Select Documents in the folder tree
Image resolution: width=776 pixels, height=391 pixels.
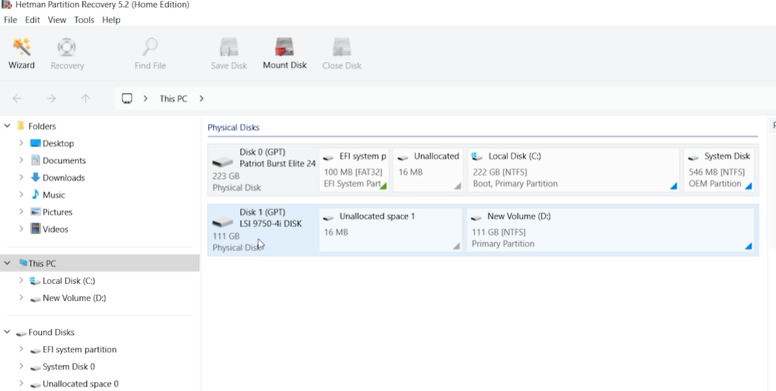tap(58, 160)
